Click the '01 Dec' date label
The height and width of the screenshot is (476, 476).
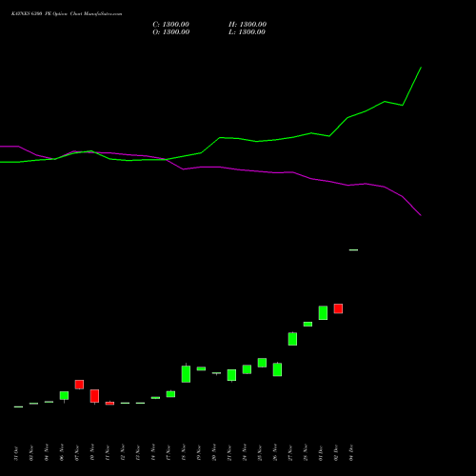coord(321,453)
